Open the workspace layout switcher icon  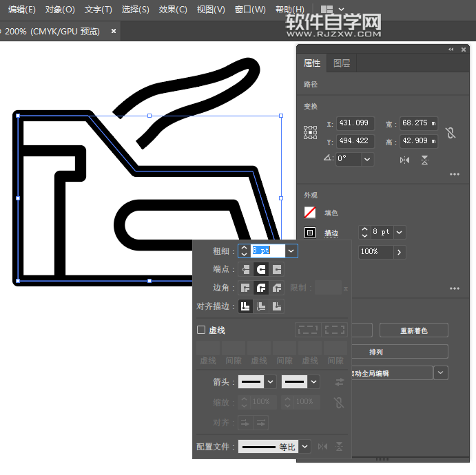tap(327, 10)
